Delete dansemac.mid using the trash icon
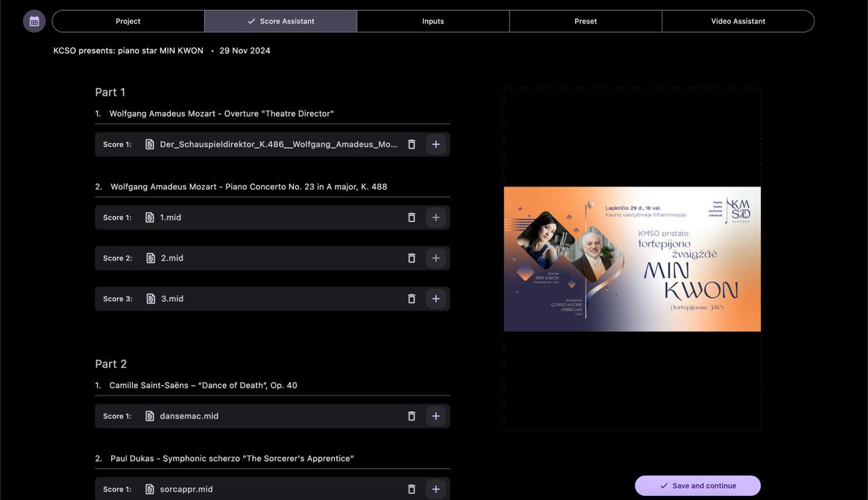 pyautogui.click(x=411, y=416)
